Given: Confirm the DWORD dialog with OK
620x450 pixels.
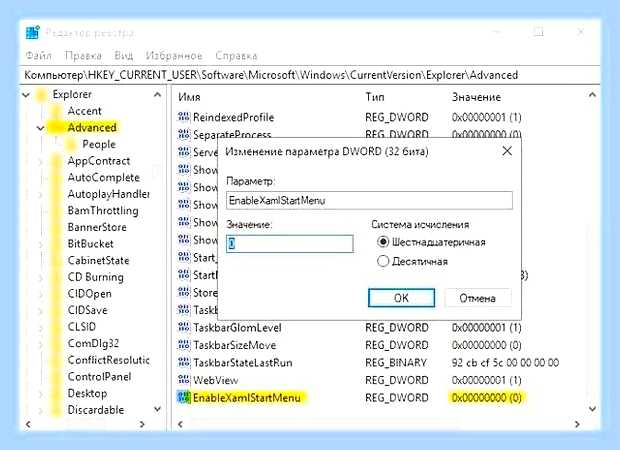Looking at the screenshot, I should tap(401, 298).
